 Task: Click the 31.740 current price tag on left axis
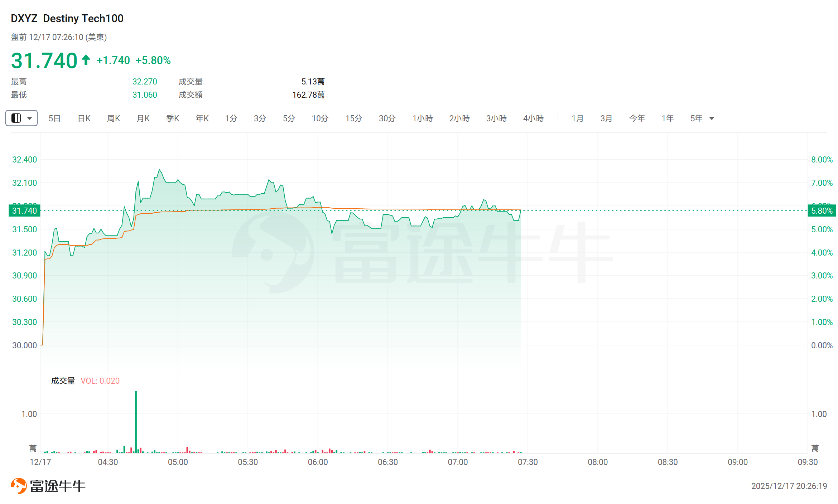[24, 210]
